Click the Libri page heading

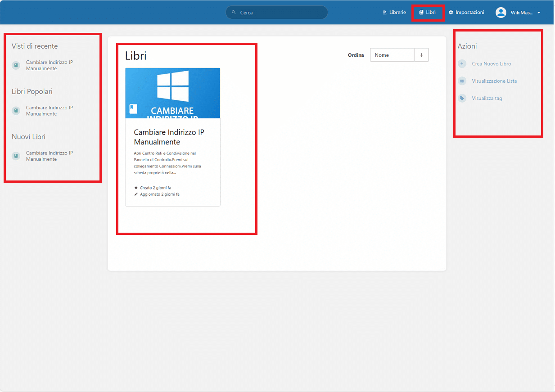136,55
